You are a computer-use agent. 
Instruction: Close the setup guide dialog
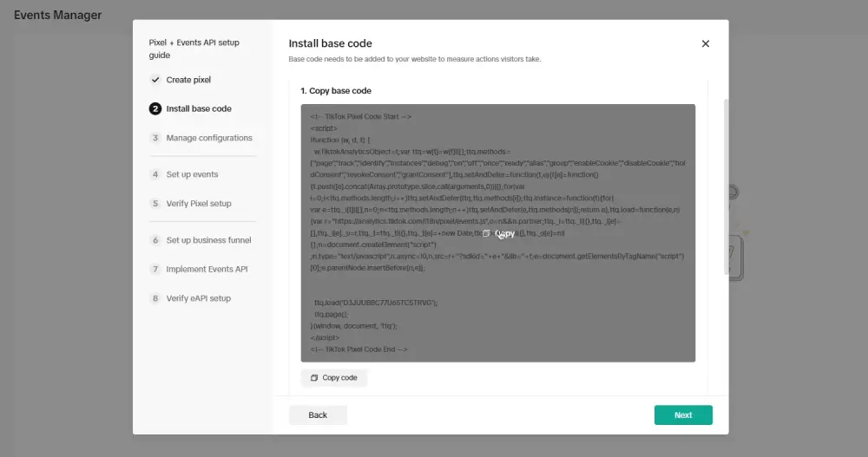pyautogui.click(x=705, y=43)
